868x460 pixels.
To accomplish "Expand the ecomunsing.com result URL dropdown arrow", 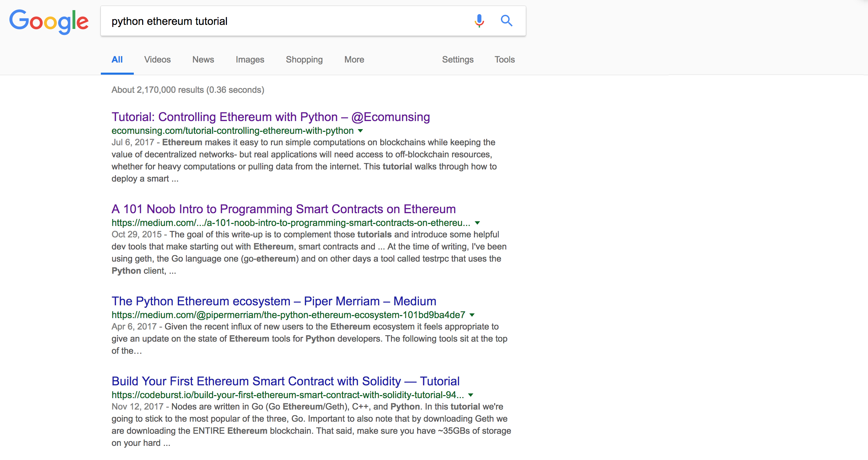I will point(360,131).
